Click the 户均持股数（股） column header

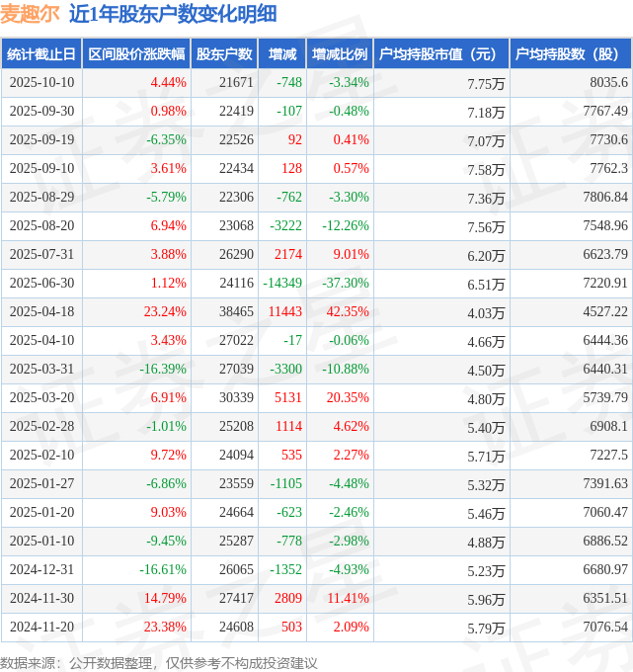click(572, 54)
